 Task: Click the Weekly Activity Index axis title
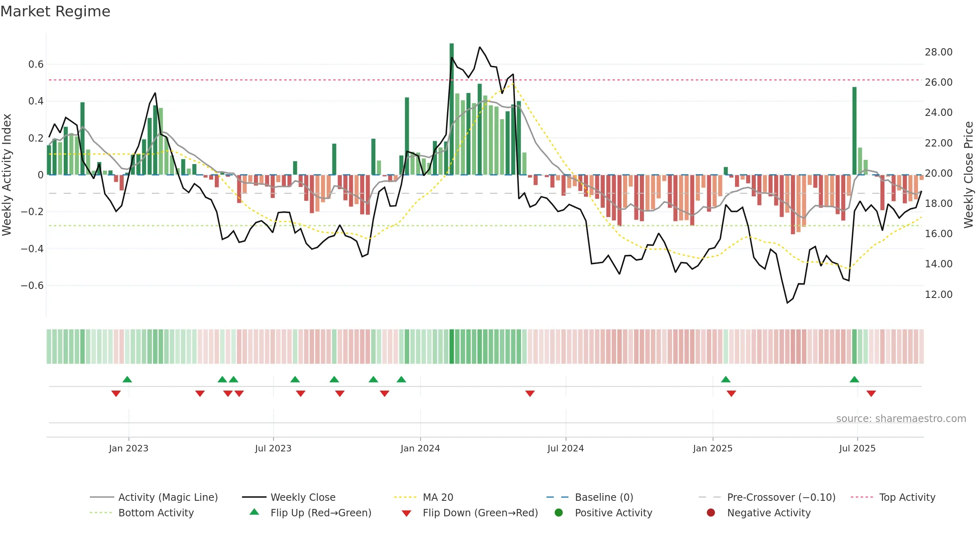[7, 175]
